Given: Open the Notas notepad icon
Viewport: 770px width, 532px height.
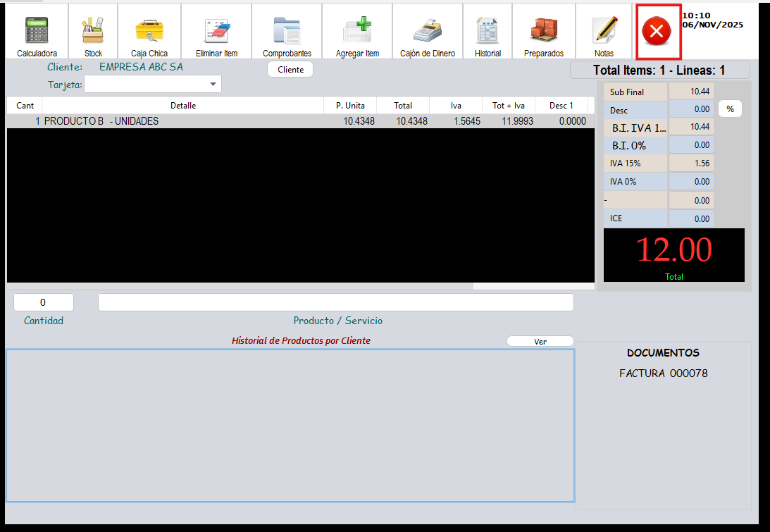Looking at the screenshot, I should click(x=604, y=32).
